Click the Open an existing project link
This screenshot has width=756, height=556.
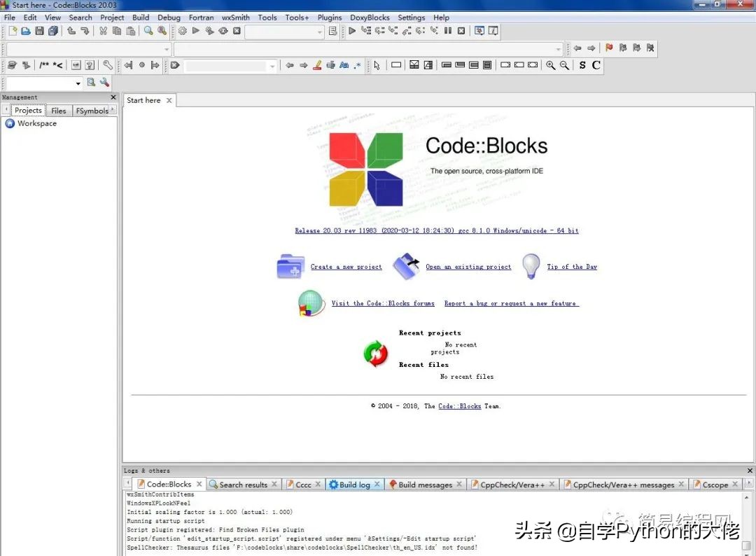click(468, 267)
